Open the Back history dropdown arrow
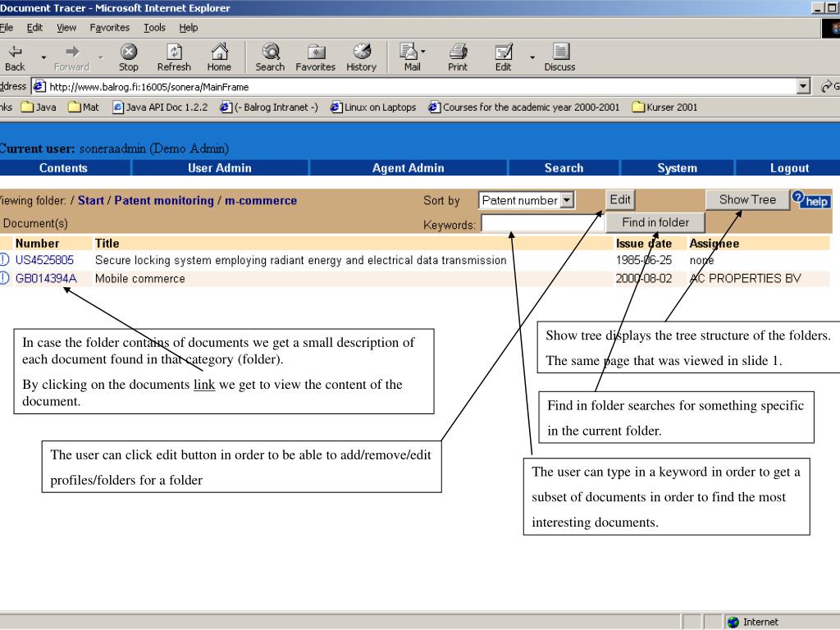The width and height of the screenshot is (840, 630). (x=43, y=57)
